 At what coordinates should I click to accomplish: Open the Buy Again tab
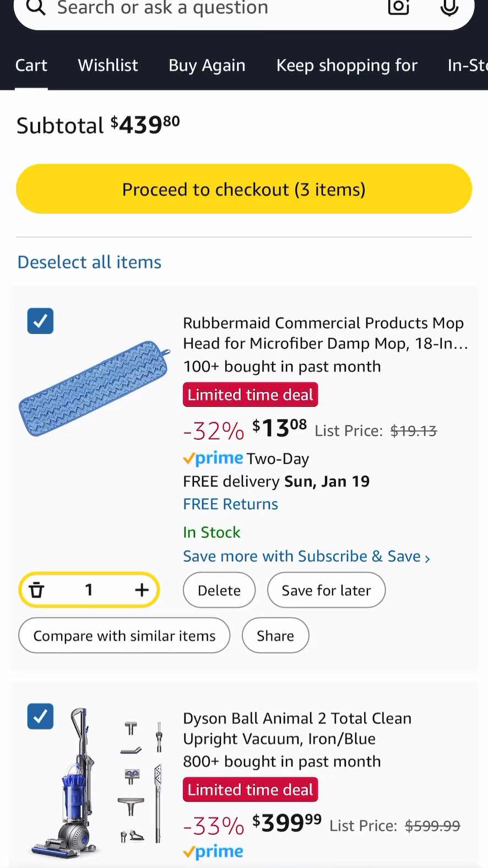(x=206, y=65)
